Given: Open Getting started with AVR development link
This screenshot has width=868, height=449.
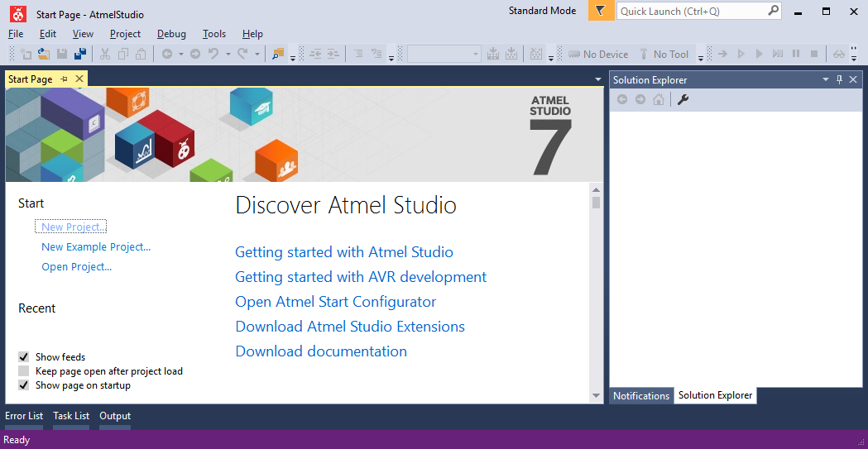Looking at the screenshot, I should tap(361, 277).
